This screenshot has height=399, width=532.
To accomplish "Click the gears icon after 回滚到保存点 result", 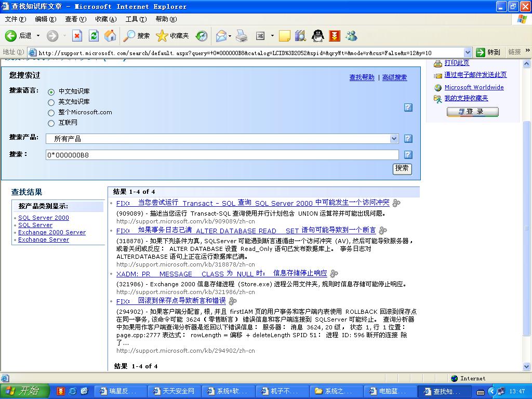I will (x=233, y=301).
